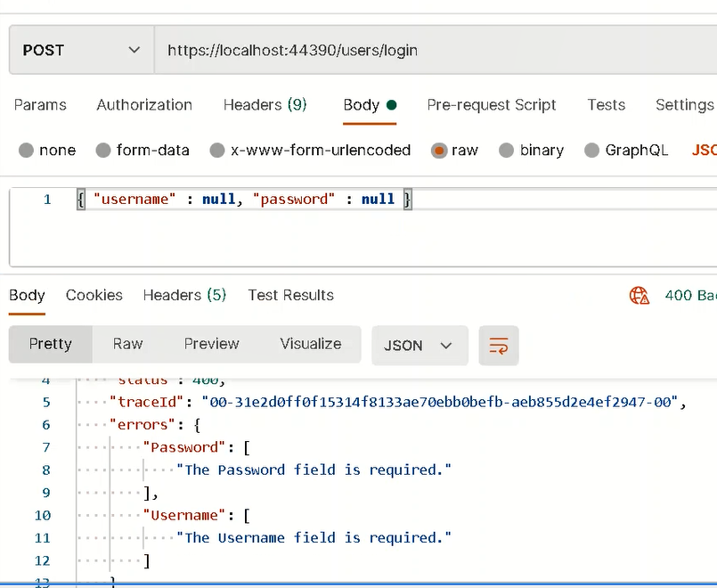
Task: Go to the Tests tab
Action: [x=607, y=105]
